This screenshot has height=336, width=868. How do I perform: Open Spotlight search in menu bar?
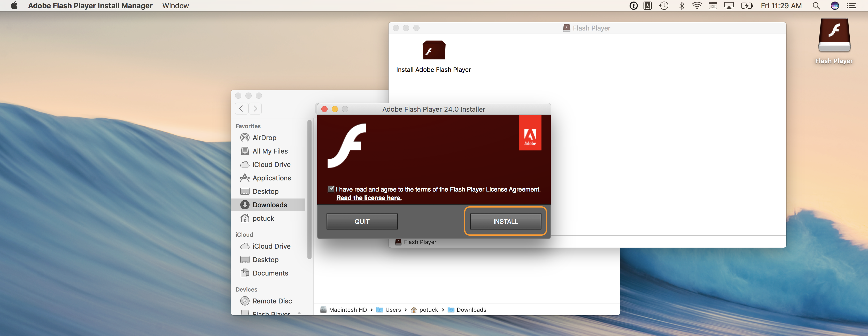tap(816, 6)
